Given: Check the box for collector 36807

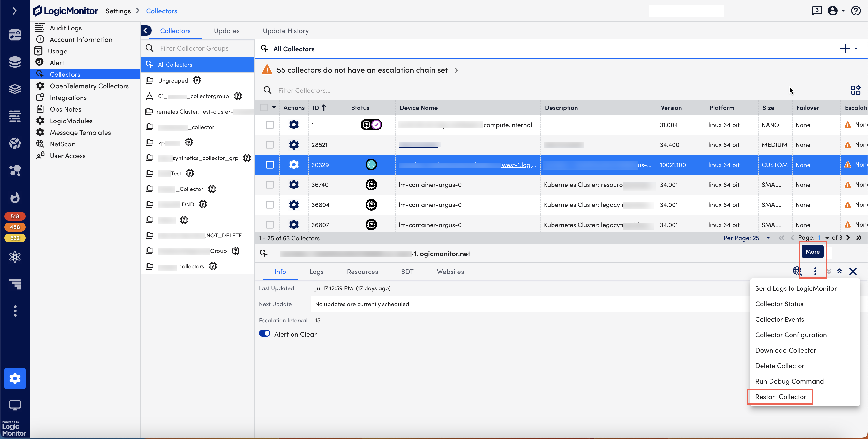Looking at the screenshot, I should tap(269, 225).
